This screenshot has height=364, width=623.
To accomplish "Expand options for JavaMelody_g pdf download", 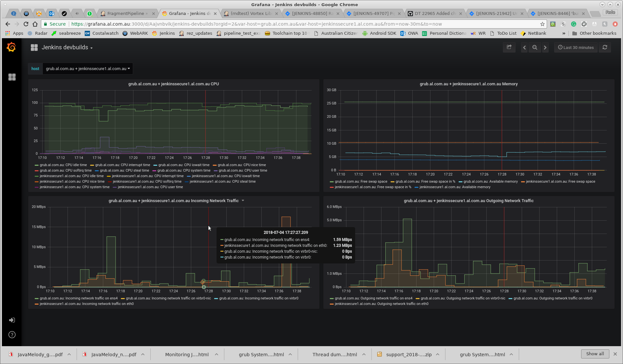I will (x=69, y=355).
